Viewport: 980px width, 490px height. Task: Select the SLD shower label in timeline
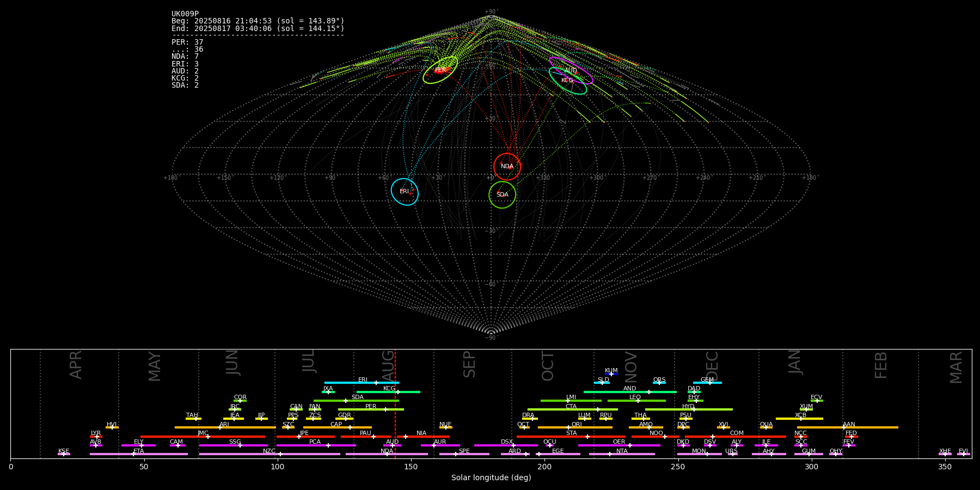tap(603, 380)
